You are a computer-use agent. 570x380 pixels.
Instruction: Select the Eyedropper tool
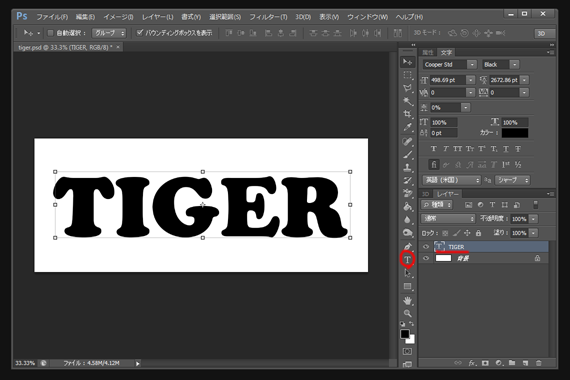point(408,127)
